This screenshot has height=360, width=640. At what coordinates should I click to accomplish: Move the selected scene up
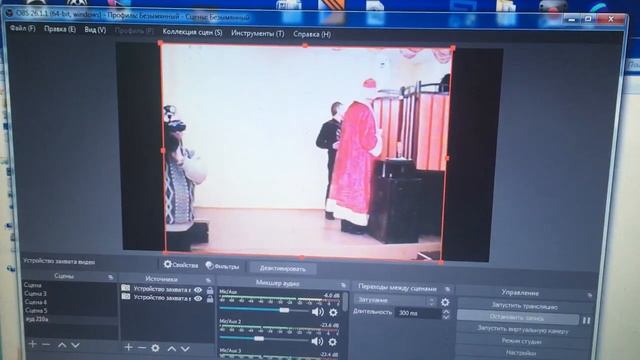click(62, 345)
